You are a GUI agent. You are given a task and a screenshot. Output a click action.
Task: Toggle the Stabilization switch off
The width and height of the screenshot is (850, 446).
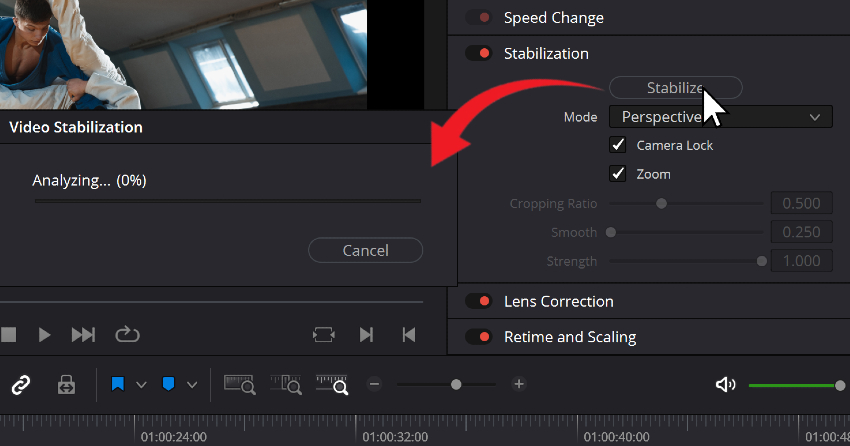point(478,54)
